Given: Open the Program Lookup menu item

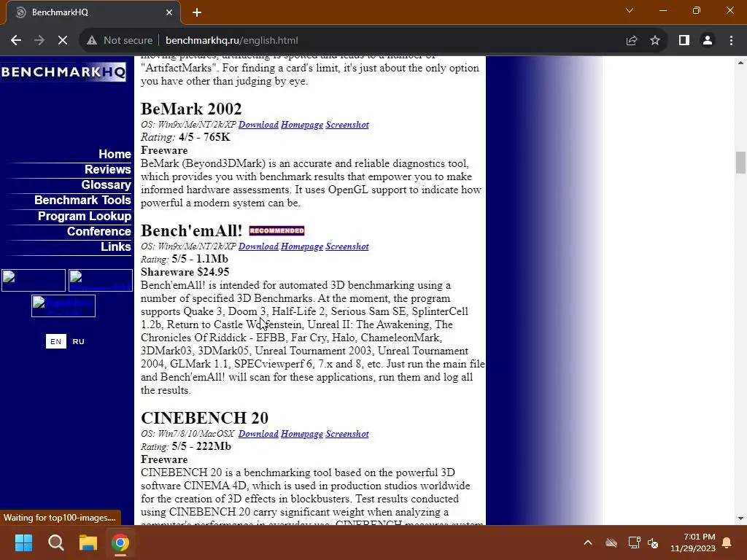Looking at the screenshot, I should pyautogui.click(x=85, y=216).
